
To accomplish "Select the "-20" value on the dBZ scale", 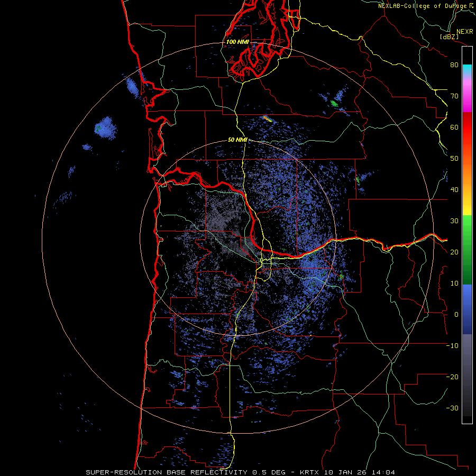I will tap(452, 377).
